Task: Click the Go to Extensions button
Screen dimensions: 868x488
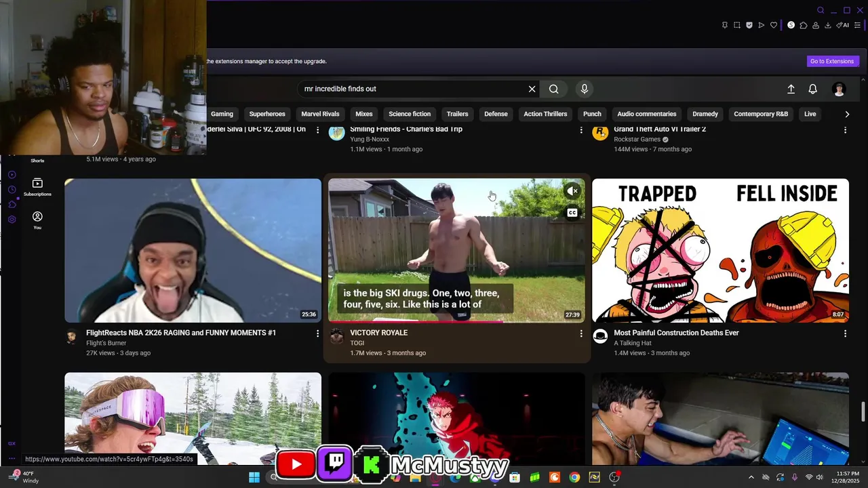Action: [x=833, y=61]
